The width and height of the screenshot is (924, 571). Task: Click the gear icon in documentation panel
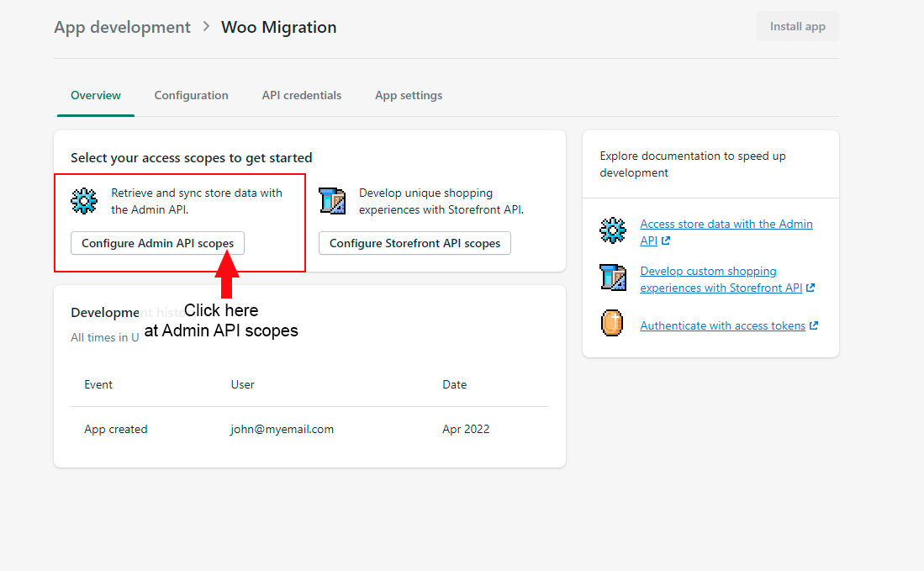[613, 230]
